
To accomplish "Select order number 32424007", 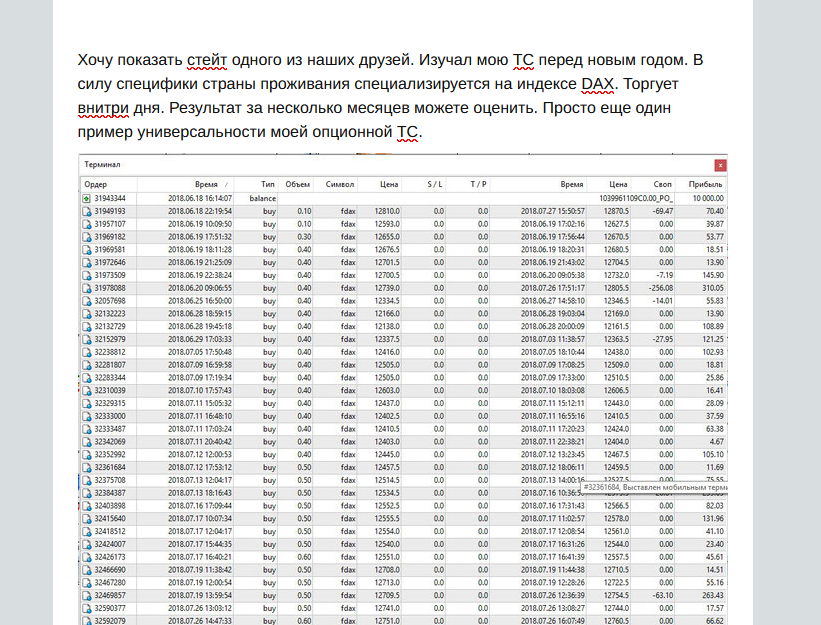I will (110, 544).
